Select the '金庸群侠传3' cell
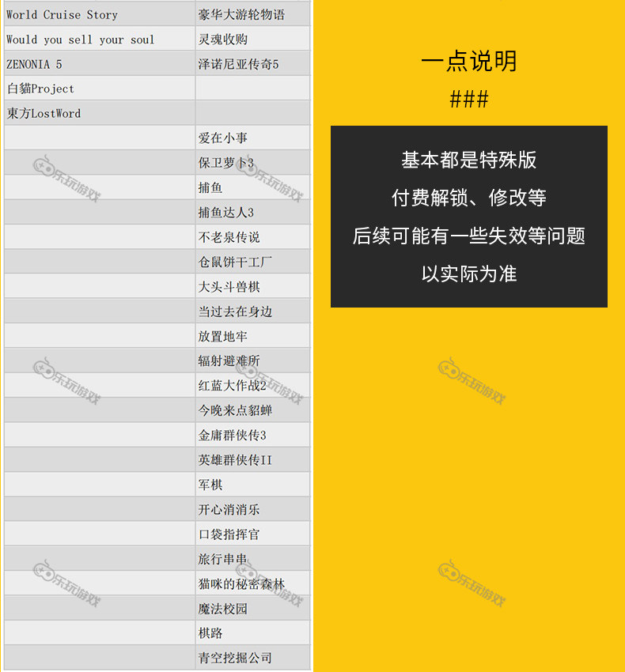Screen dimensions: 625x672 point(252,436)
